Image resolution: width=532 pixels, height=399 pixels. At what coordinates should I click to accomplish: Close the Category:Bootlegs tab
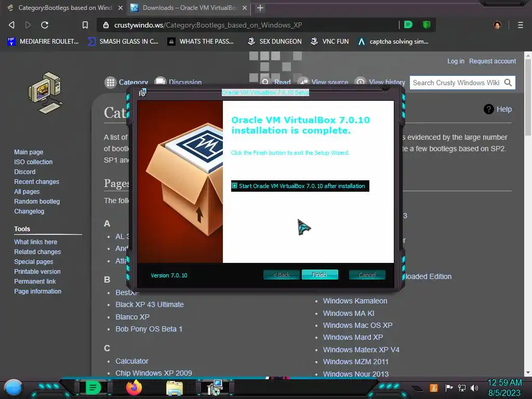click(121, 8)
